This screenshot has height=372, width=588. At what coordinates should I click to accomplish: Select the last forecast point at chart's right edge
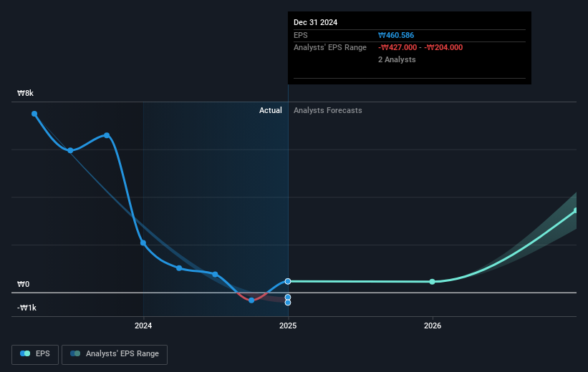tap(576, 210)
